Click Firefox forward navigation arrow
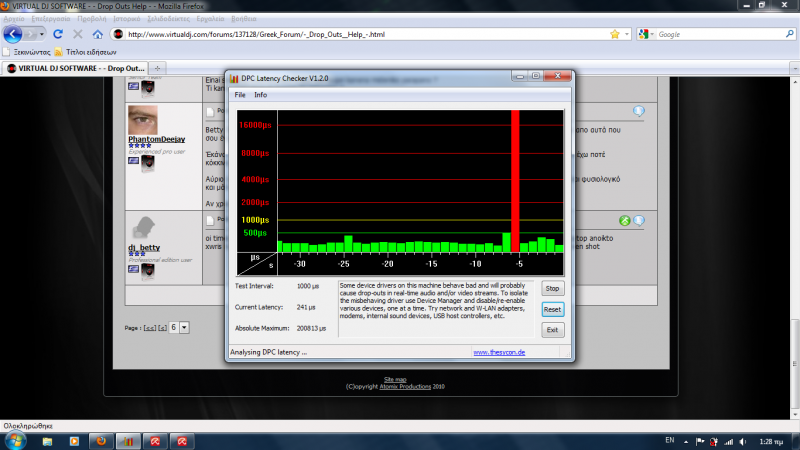The height and width of the screenshot is (450, 800). [x=30, y=34]
